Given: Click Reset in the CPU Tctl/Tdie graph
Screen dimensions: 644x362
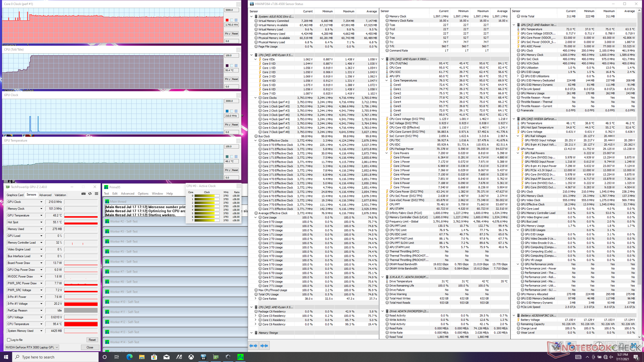Looking at the screenshot, I should point(235,79).
